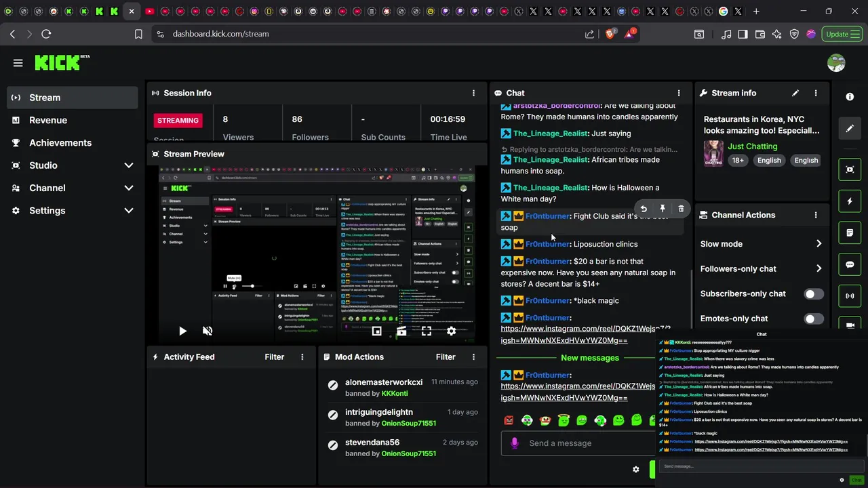Open the hamburger menu beside Kick logo
This screenshot has height=488, width=868.
(18, 63)
